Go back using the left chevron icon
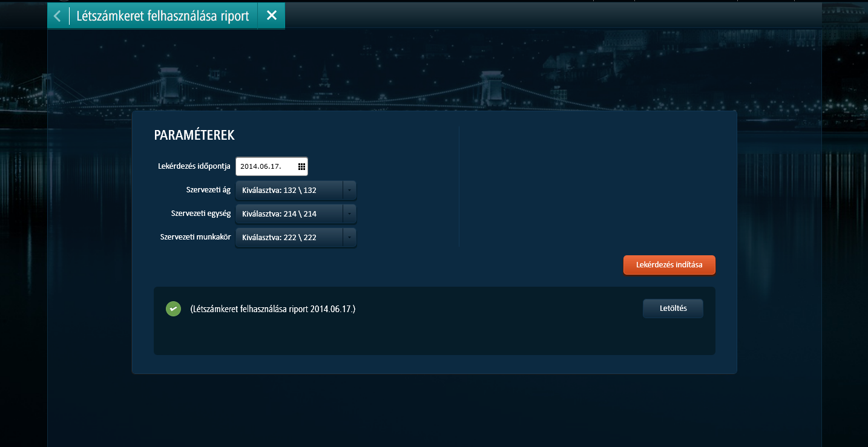Screen dimensions: 868x447 [x=58, y=16]
